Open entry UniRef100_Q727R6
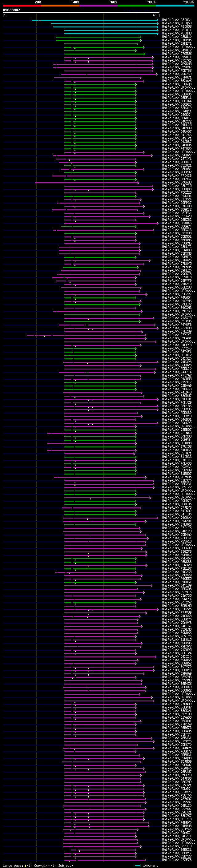Screen dimensions: 197x868 pos(177,61)
